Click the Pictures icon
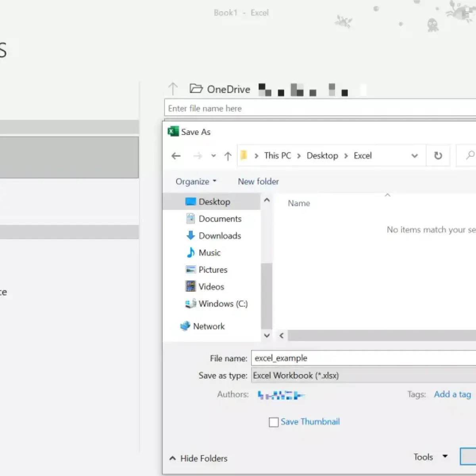The width and height of the screenshot is (476, 476). [x=191, y=270]
